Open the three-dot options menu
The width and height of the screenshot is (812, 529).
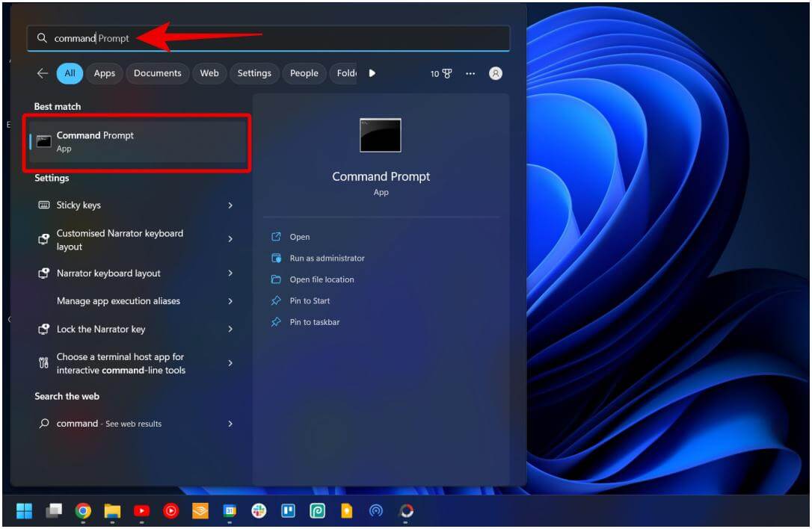pos(470,73)
